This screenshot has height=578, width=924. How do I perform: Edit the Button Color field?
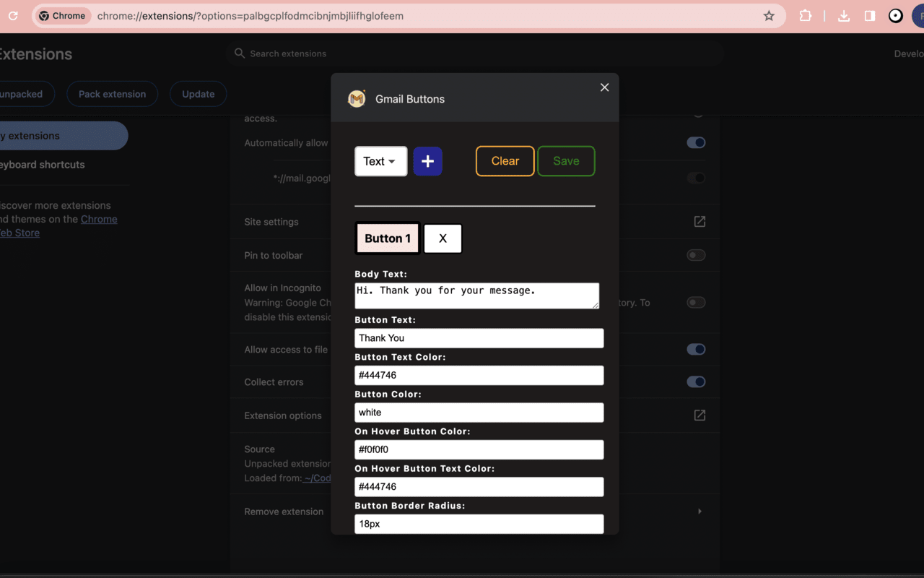click(x=479, y=413)
